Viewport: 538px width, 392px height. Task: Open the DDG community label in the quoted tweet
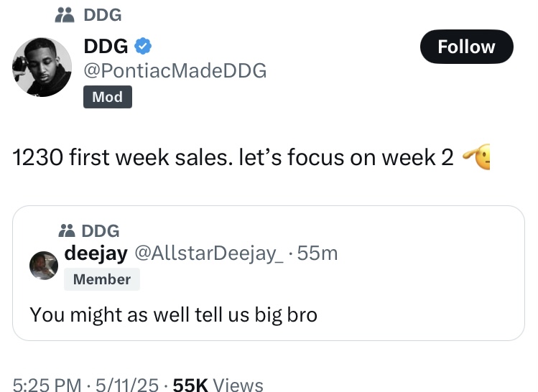coord(101,231)
